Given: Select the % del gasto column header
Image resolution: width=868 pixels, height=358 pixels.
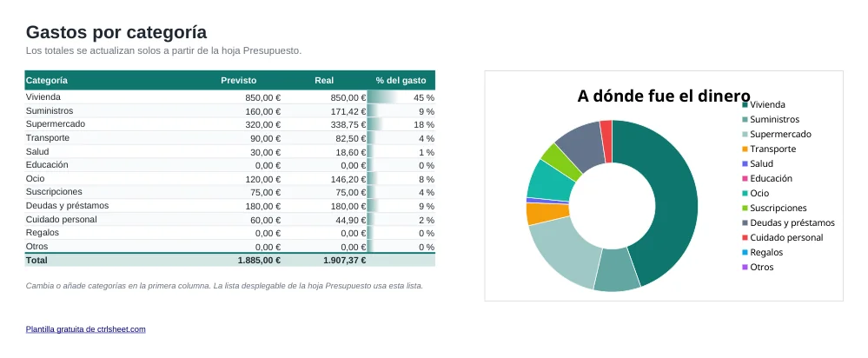Looking at the screenshot, I should pyautogui.click(x=401, y=80).
